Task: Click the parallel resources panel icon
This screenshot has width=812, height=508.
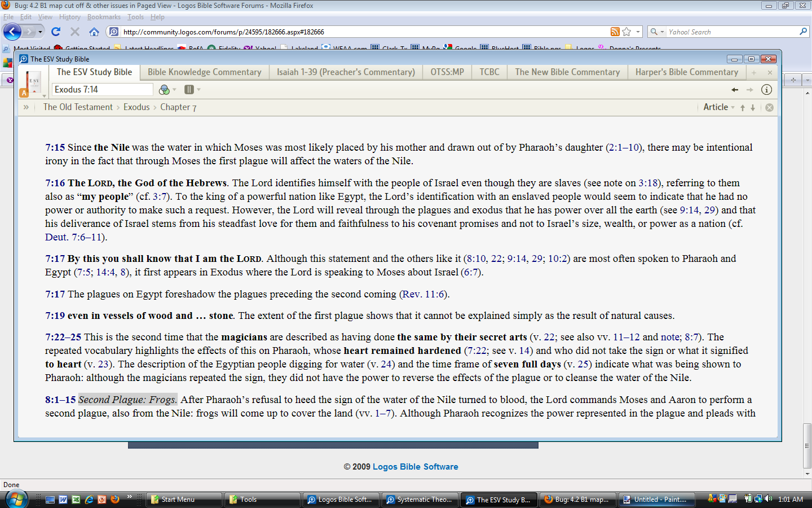Action: (189, 89)
